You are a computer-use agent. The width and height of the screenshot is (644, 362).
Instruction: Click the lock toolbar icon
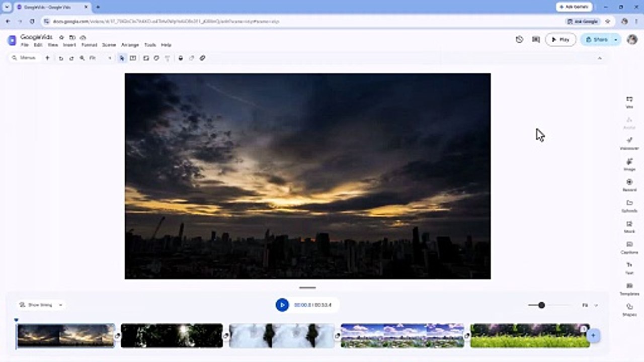pyautogui.click(x=181, y=58)
